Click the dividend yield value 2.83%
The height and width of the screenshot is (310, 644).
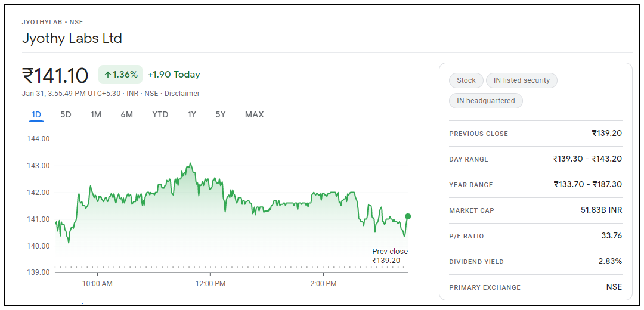[611, 262]
